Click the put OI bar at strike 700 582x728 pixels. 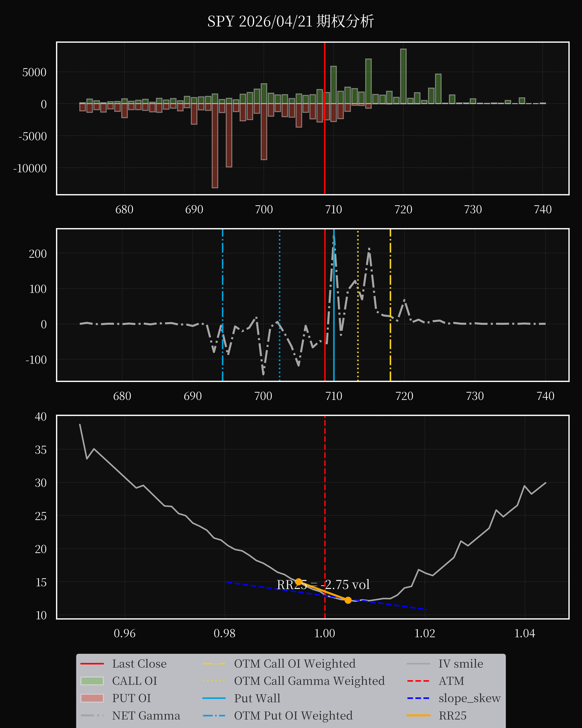pos(264,132)
